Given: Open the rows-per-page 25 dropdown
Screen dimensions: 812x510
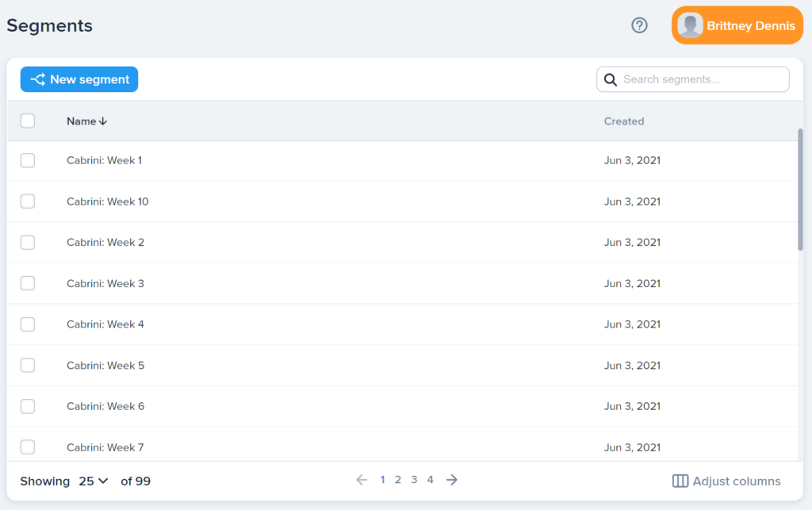Looking at the screenshot, I should click(94, 481).
